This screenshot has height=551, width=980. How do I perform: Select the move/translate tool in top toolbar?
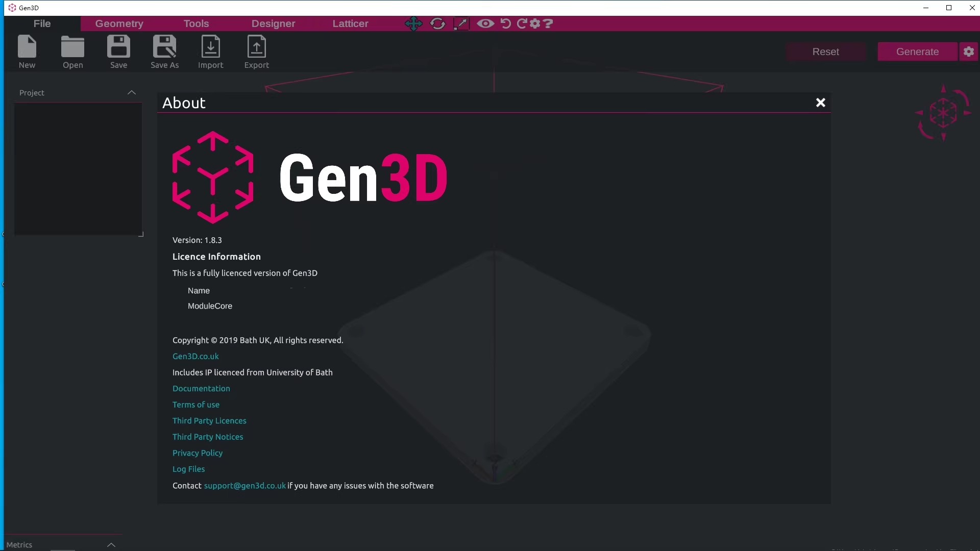coord(413,23)
